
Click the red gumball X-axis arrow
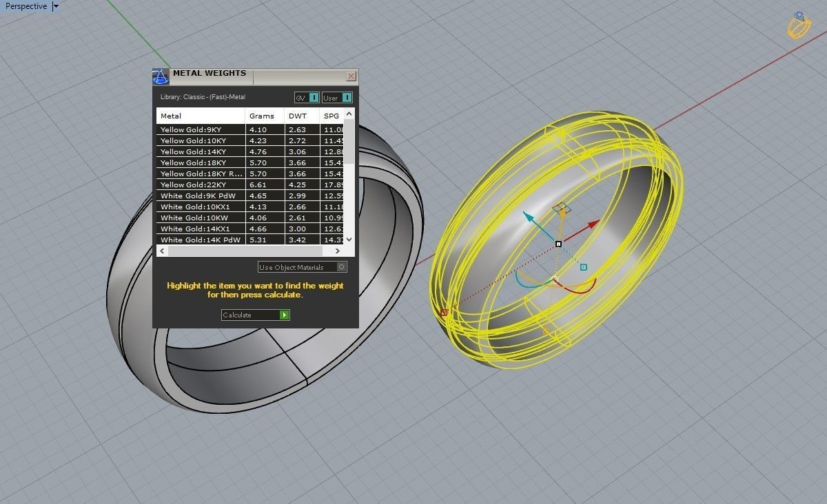point(592,224)
